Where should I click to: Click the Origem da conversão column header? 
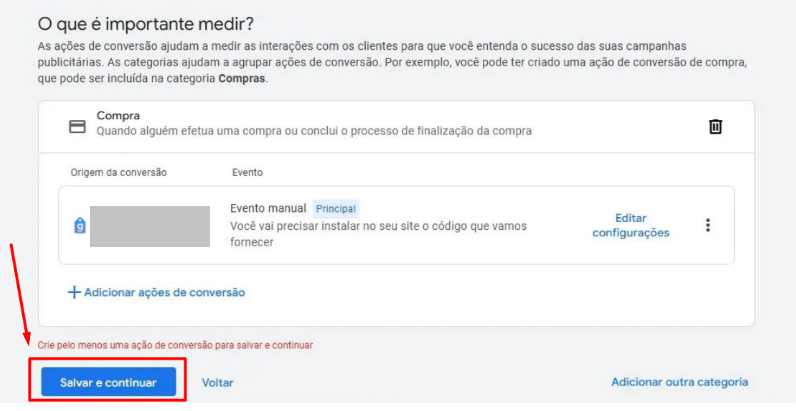(118, 172)
